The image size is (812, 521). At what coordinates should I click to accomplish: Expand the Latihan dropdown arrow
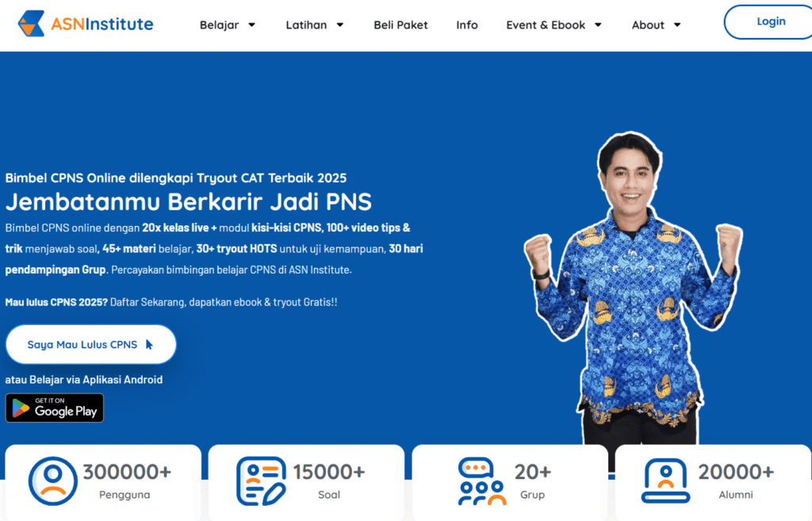pos(340,25)
